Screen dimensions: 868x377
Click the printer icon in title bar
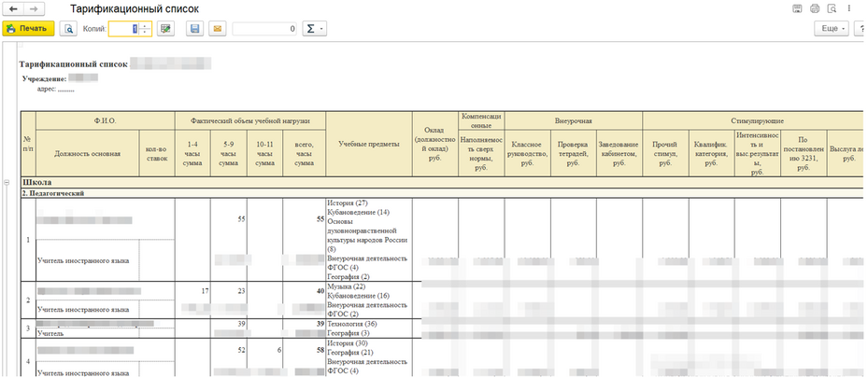point(815,8)
